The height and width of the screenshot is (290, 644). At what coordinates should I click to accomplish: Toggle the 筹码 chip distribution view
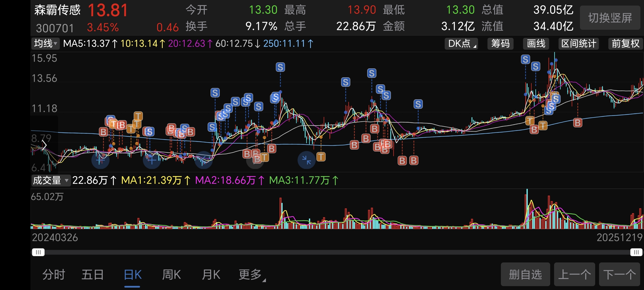(x=500, y=43)
